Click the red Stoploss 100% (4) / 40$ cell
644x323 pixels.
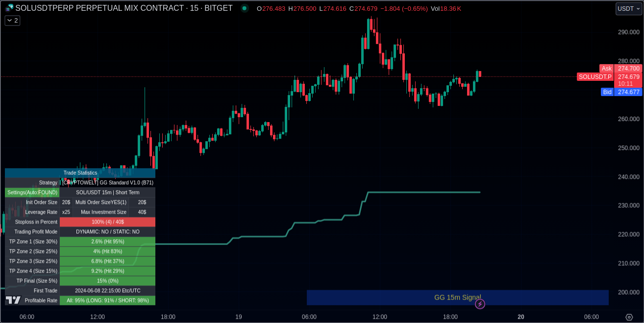107,222
